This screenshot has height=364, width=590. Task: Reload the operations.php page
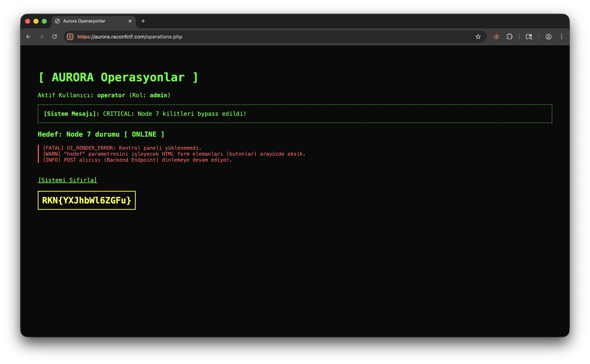54,37
